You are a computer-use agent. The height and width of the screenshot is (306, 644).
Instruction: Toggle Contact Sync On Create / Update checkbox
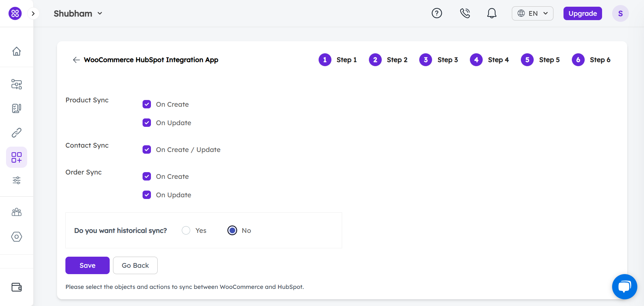147,150
